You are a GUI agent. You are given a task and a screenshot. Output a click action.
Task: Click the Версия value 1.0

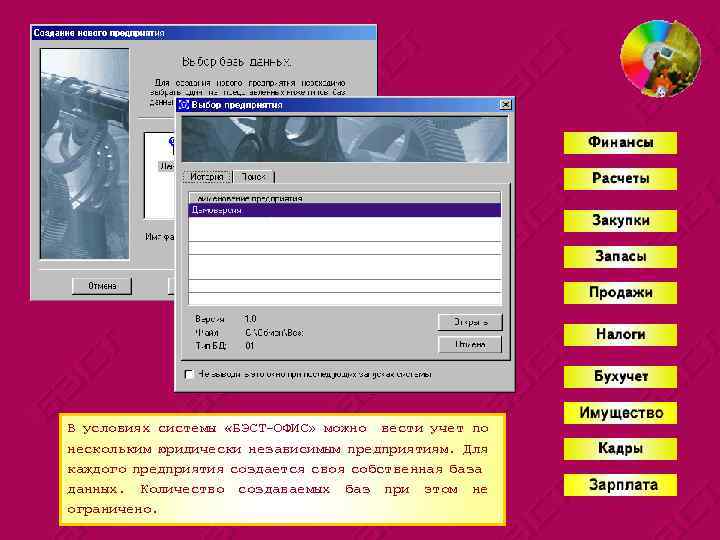coord(250,319)
